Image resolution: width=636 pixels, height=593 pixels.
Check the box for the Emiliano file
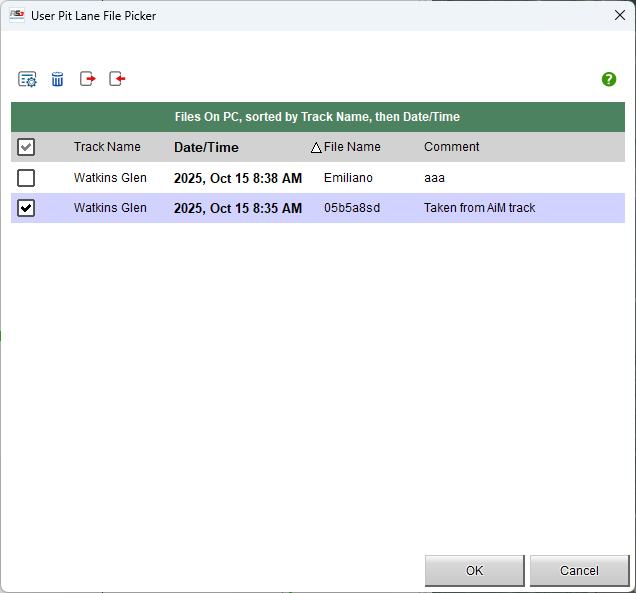click(x=27, y=178)
